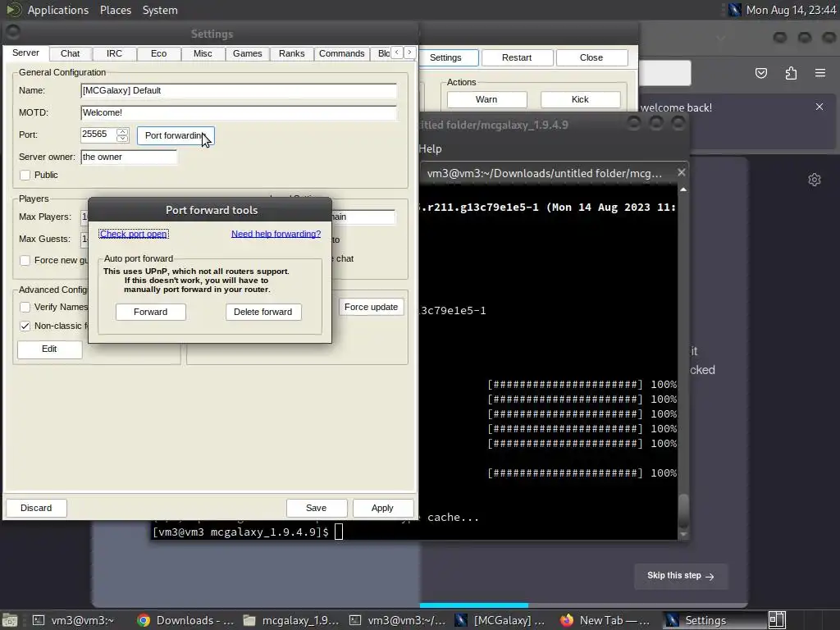Save the server settings

pyautogui.click(x=316, y=508)
